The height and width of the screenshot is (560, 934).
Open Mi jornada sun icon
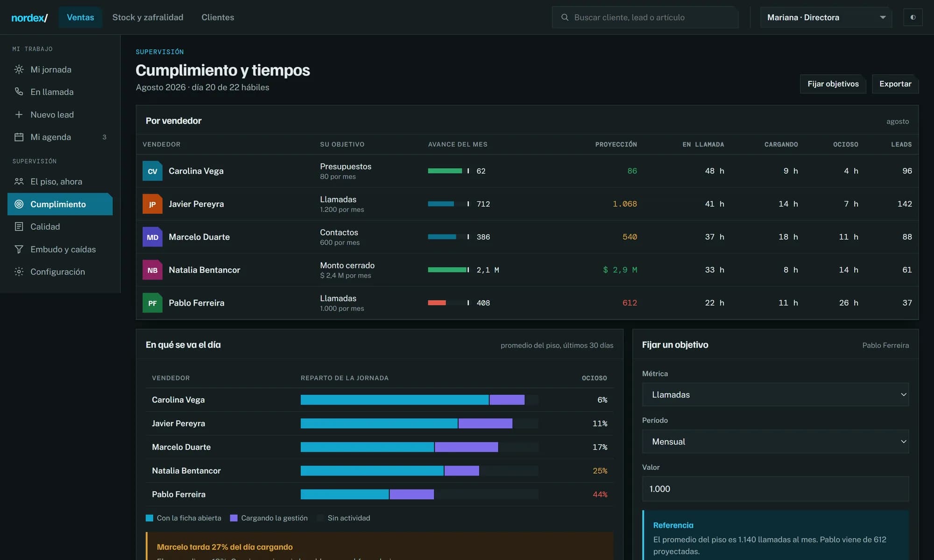coord(19,70)
